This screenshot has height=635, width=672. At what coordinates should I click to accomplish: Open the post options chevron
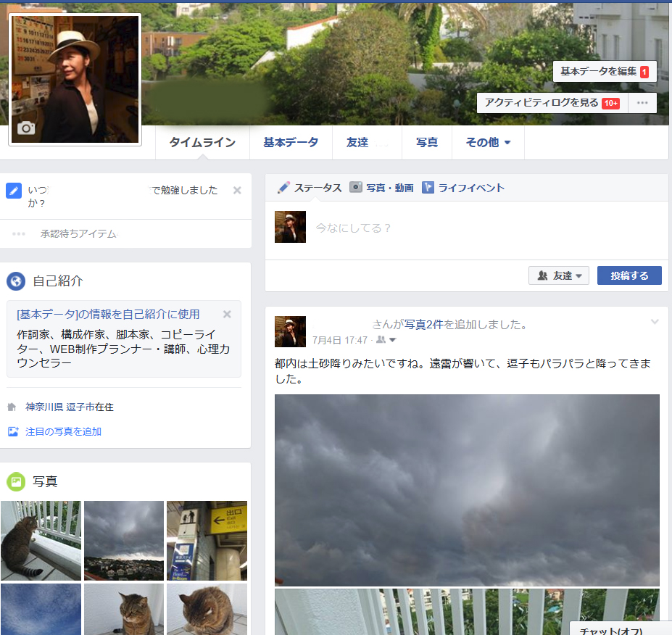click(655, 322)
